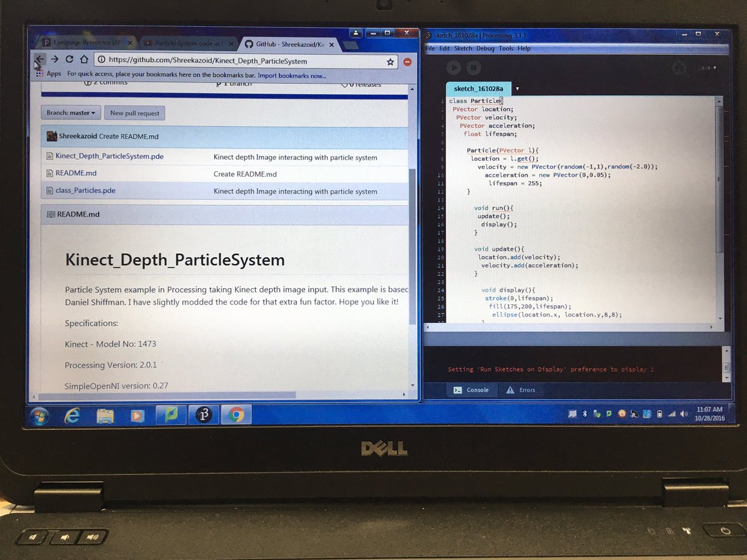Screen dimensions: 747x560
Task: Switch to Chrome in the taskbar
Action: click(236, 415)
